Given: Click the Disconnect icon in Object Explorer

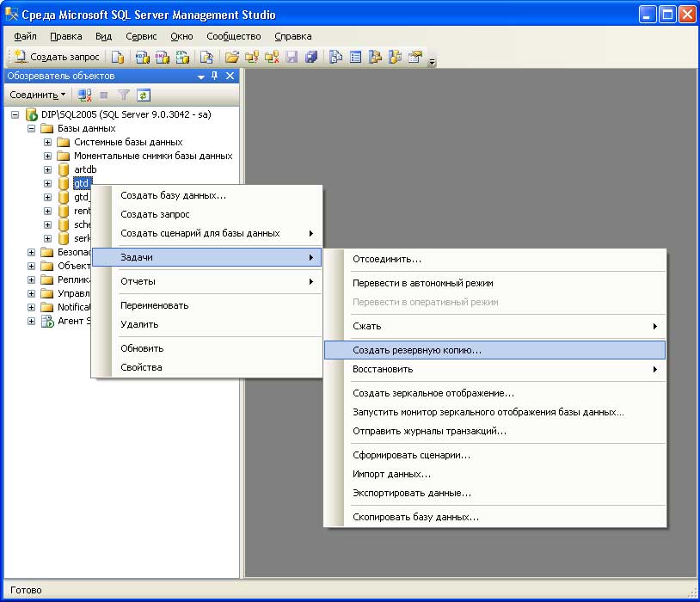Looking at the screenshot, I should click(84, 95).
